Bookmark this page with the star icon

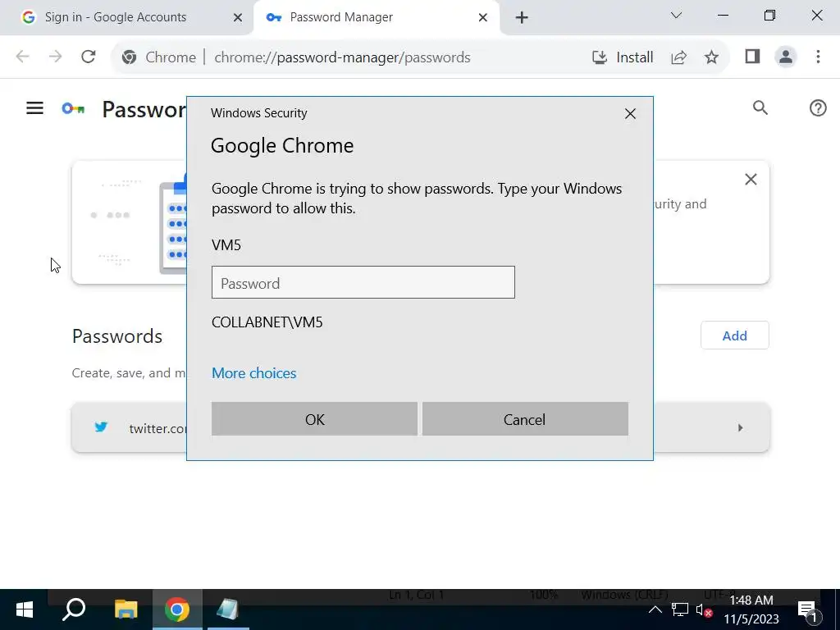point(711,57)
